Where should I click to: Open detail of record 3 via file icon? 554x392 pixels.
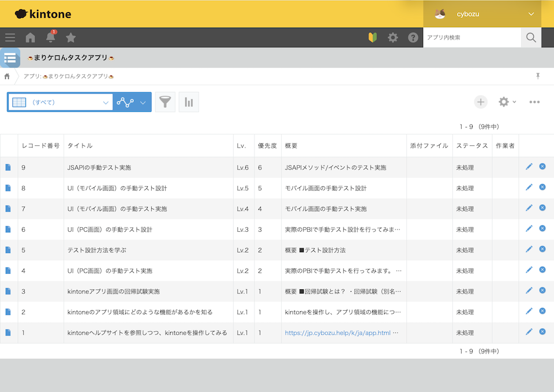pos(8,292)
